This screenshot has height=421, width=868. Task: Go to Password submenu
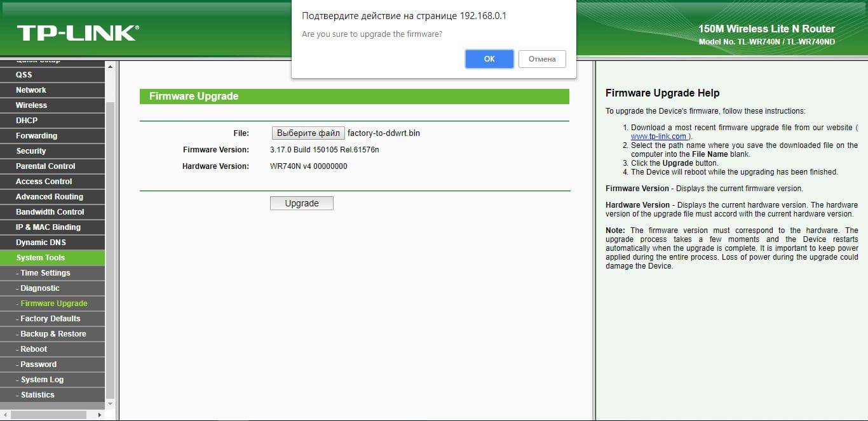(52, 364)
